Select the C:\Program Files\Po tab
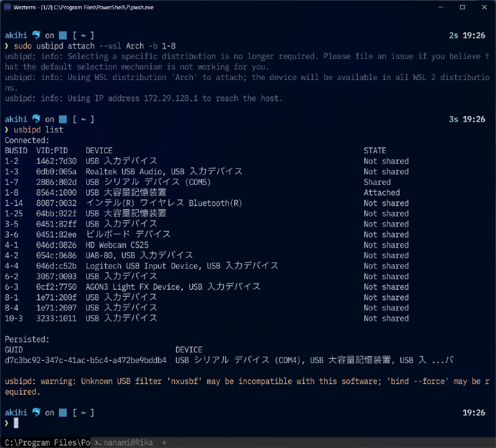This screenshot has width=496, height=448. coord(43,443)
